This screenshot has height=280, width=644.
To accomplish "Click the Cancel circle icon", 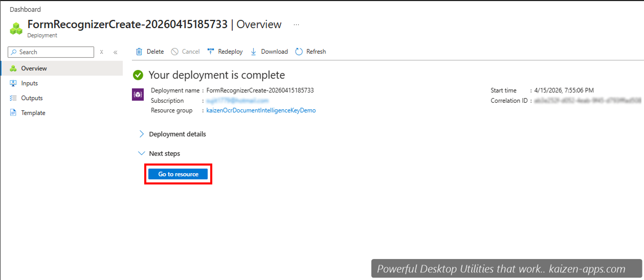I will click(175, 52).
